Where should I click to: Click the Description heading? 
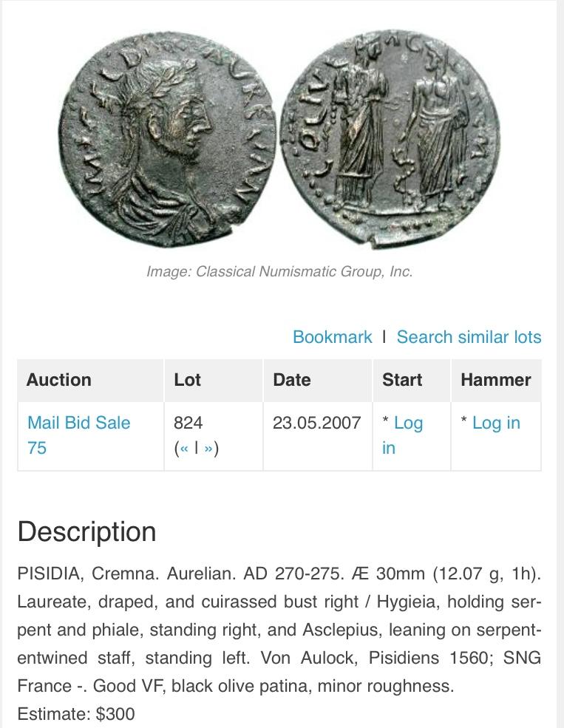click(86, 532)
